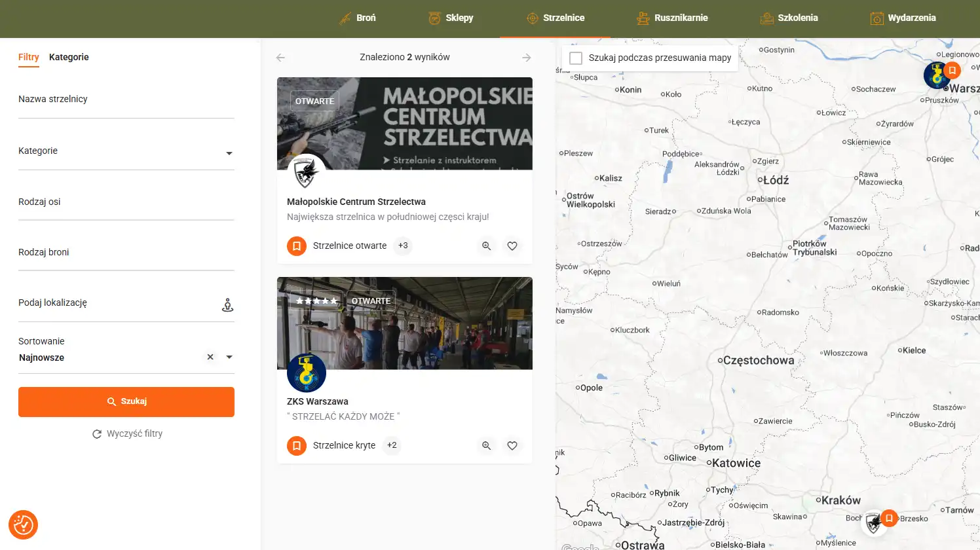Go to next results page arrow
Image resolution: width=980 pixels, height=550 pixels.
point(526,58)
